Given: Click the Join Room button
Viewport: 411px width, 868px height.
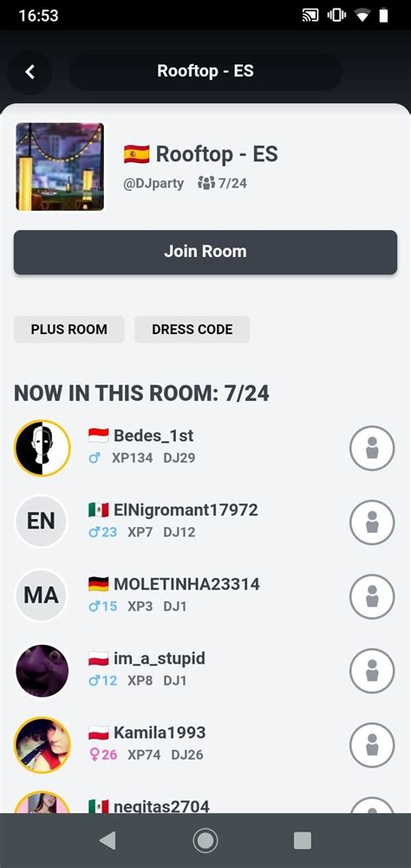Looking at the screenshot, I should pos(205,252).
